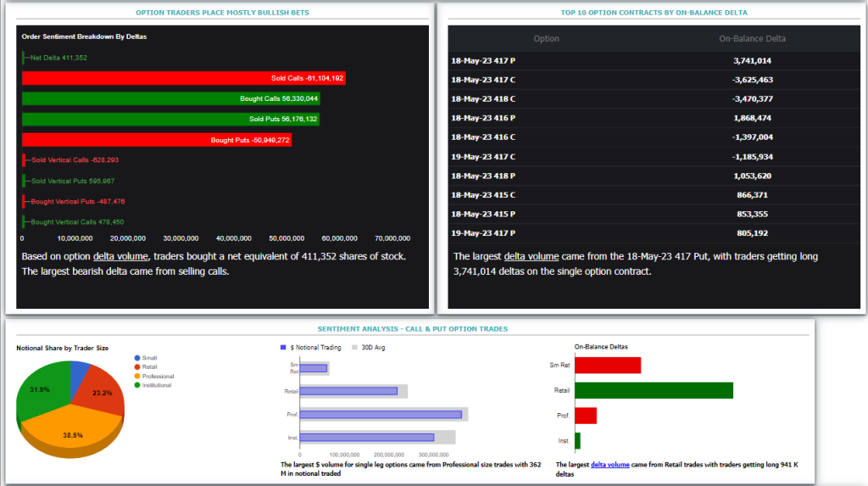The width and height of the screenshot is (868, 486).
Task: Click 'Option Traders Place Mostly Bullish Bets' heading
Action: pyautogui.click(x=223, y=12)
